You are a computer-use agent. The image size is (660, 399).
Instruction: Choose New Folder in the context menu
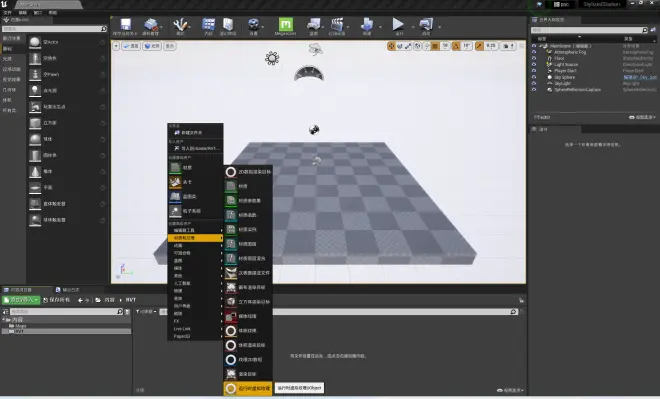(195, 133)
